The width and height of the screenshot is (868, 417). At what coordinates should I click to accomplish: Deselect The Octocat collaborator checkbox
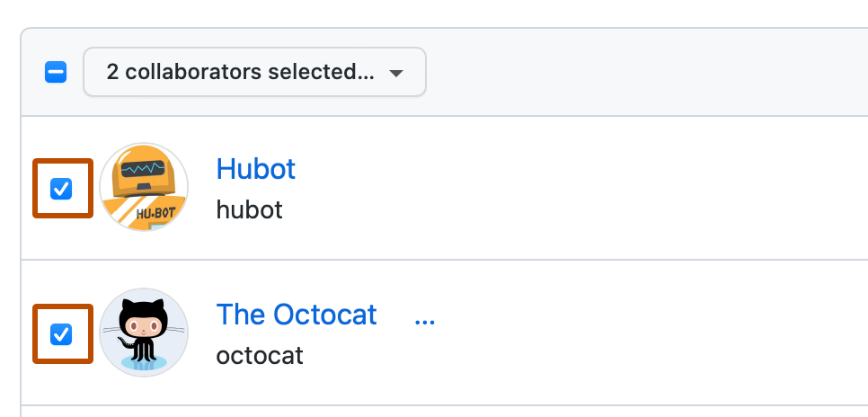tap(61, 334)
